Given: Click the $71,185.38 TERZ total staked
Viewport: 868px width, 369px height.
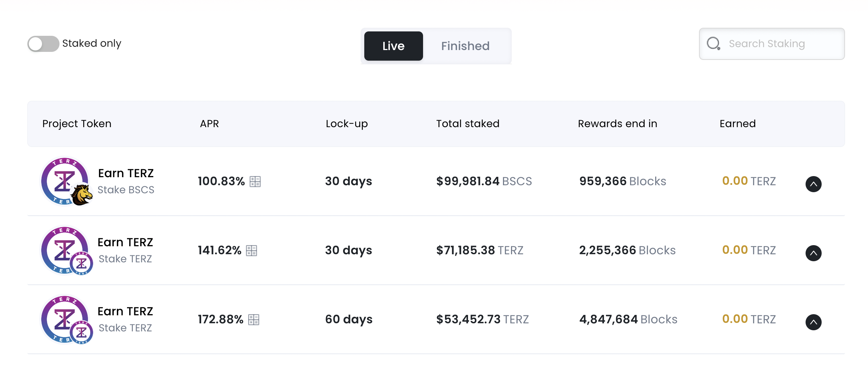Looking at the screenshot, I should click(x=480, y=250).
